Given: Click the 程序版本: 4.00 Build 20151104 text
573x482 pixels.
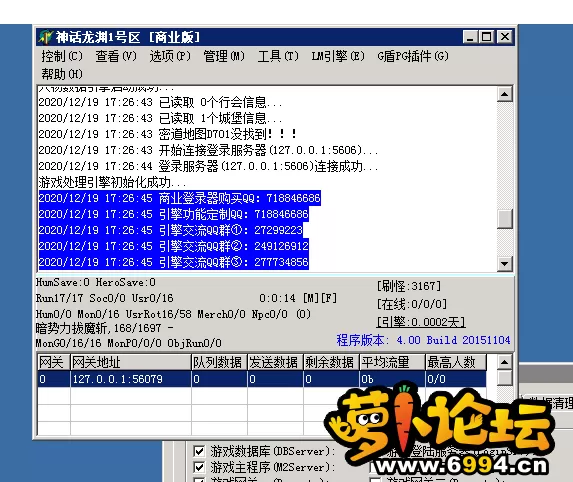Looking at the screenshot, I should click(423, 340).
